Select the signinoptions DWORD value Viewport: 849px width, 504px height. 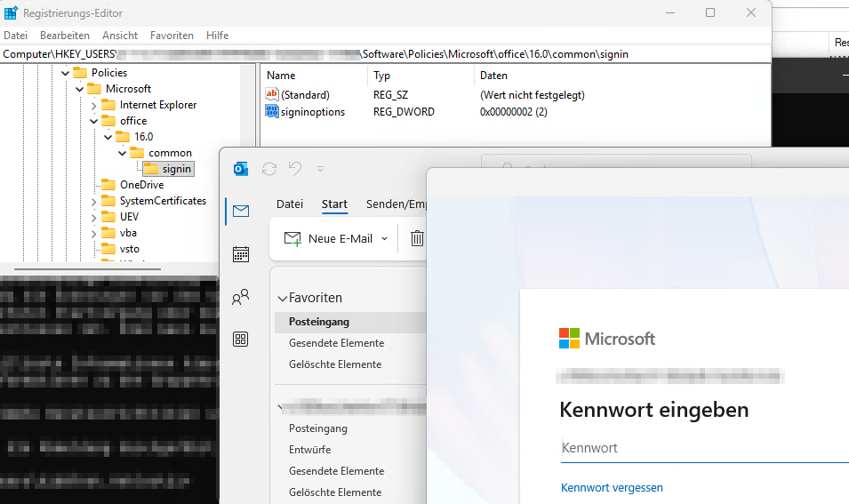[312, 111]
